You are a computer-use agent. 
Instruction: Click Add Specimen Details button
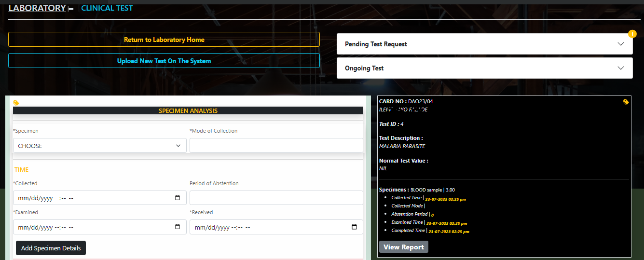[x=51, y=248]
